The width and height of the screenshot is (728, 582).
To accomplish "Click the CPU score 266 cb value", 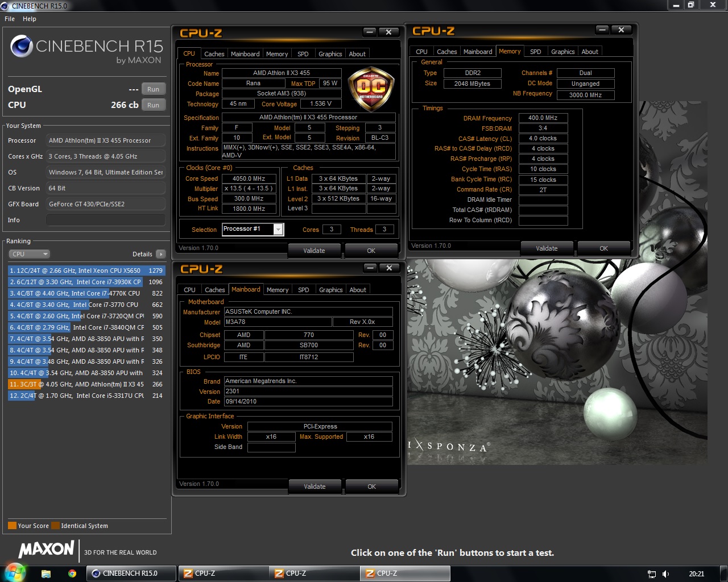I will (125, 105).
